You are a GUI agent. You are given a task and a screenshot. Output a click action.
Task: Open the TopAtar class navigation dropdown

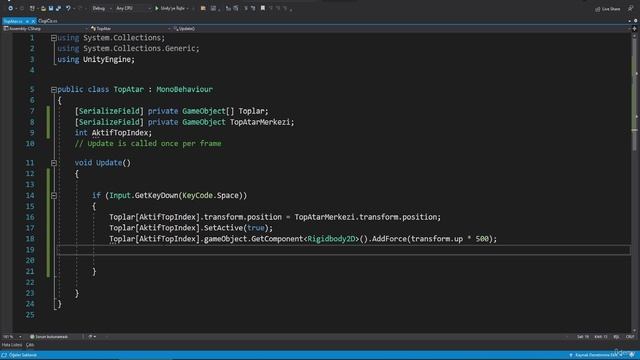130,29
